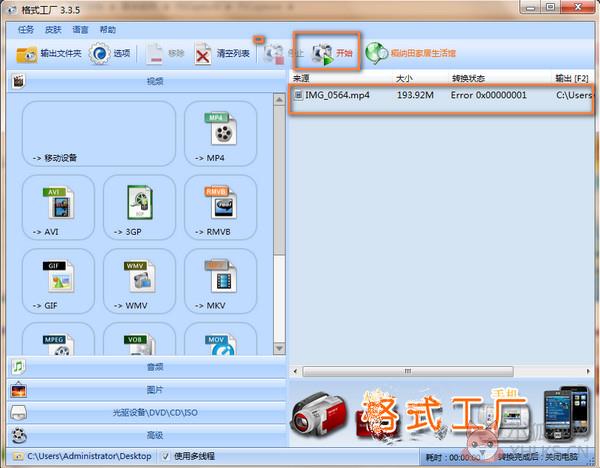
Task: Expand the 音频 audio category
Action: click(x=147, y=367)
